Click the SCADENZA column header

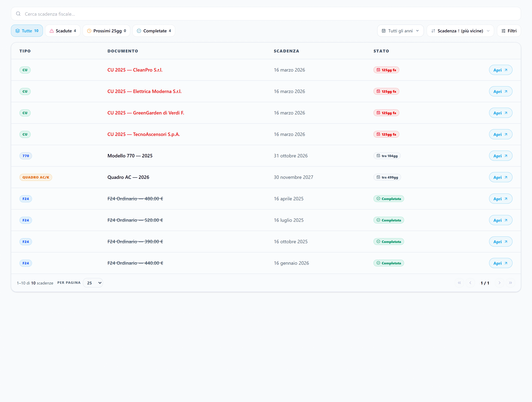tap(286, 51)
